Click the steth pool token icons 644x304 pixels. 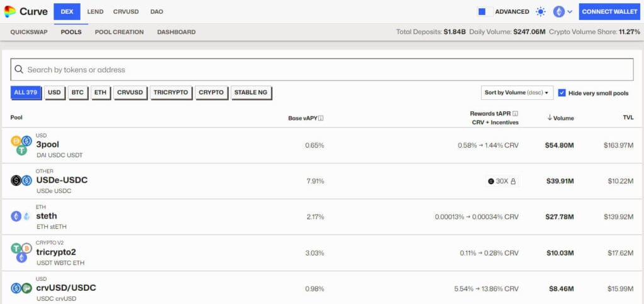[21, 216]
